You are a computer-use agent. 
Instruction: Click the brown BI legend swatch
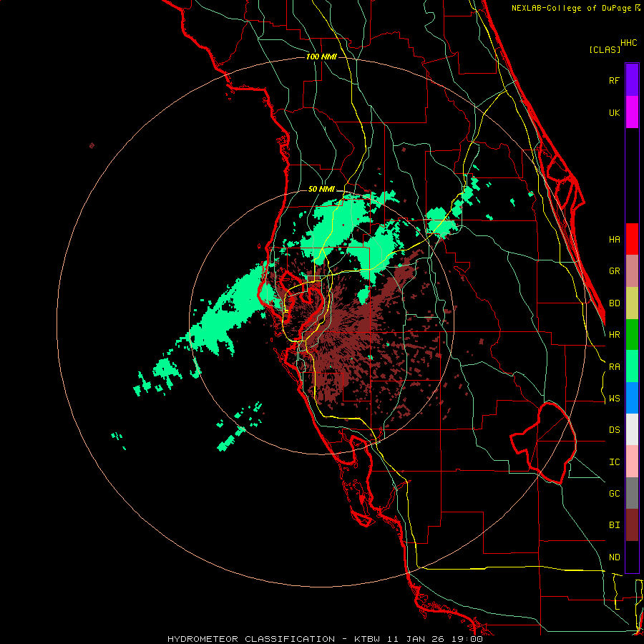632,525
